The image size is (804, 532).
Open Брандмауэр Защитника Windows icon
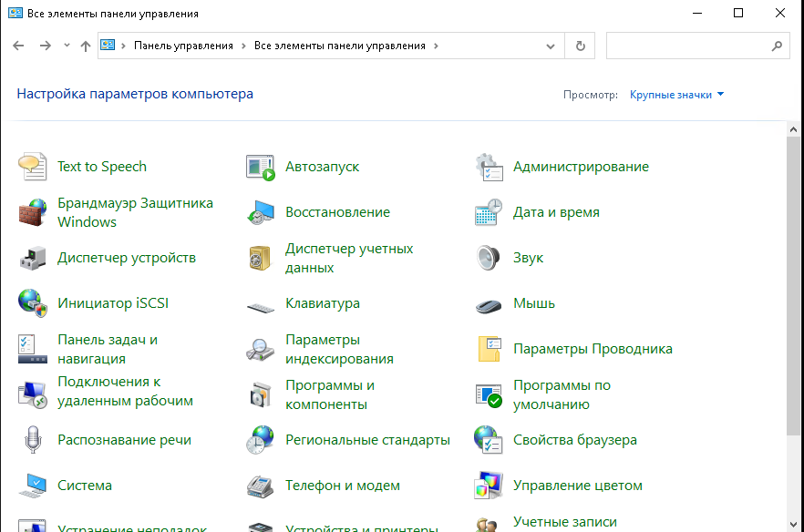coord(33,212)
